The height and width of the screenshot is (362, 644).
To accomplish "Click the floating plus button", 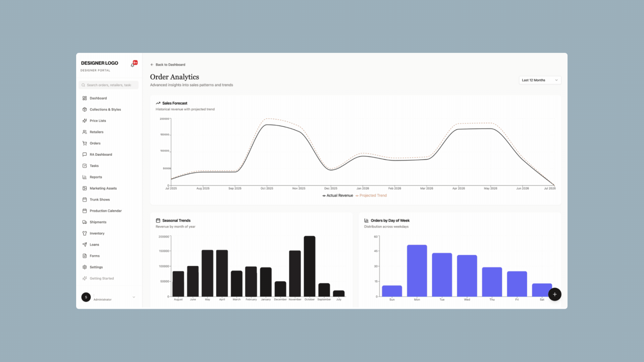I will 555,294.
